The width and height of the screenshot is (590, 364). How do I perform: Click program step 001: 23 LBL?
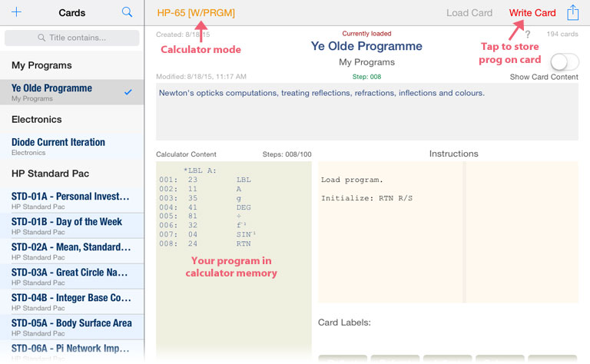coord(205,180)
